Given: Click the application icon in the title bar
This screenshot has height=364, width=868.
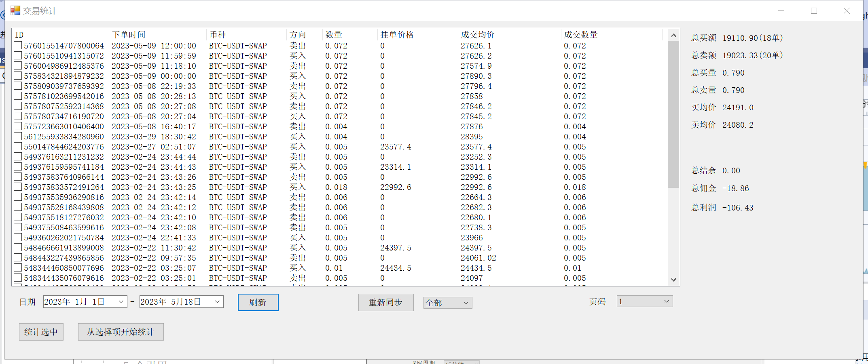Looking at the screenshot, I should point(15,10).
